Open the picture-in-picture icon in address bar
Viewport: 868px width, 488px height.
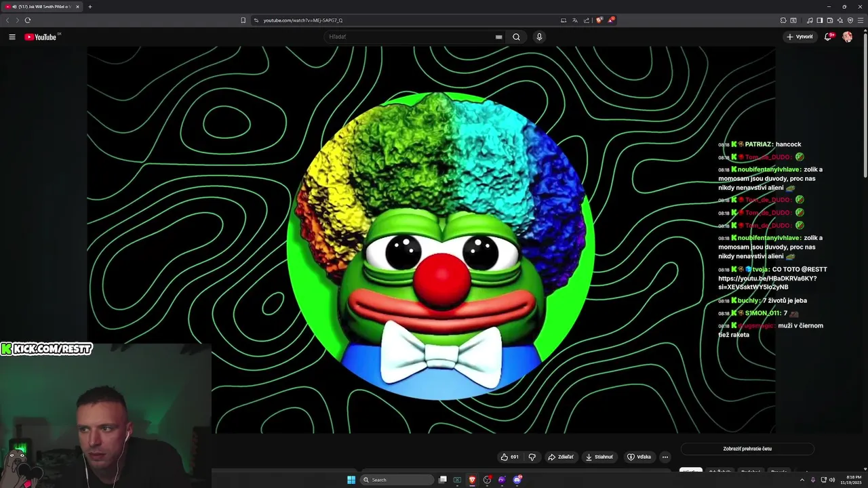click(564, 20)
